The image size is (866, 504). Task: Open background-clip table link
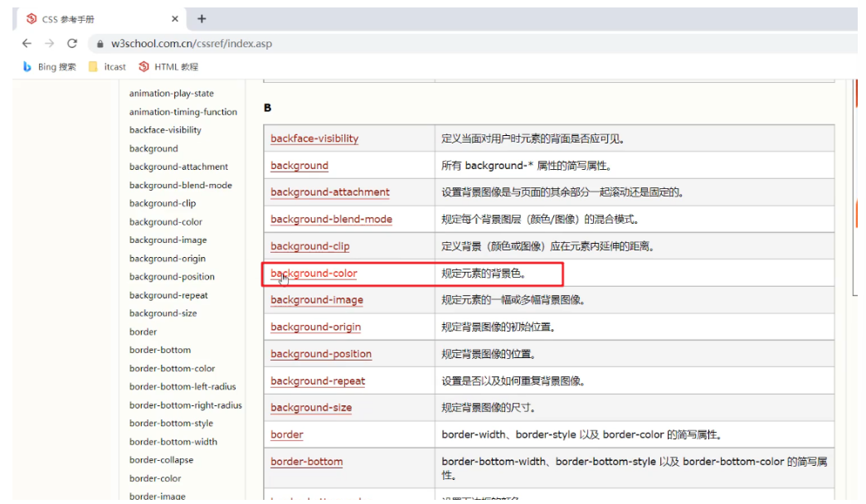[x=310, y=246]
